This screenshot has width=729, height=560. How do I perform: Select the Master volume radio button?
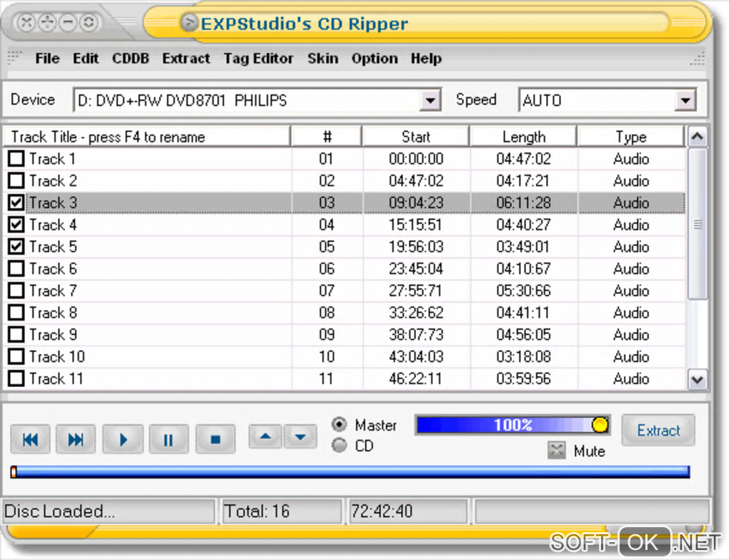pos(339,424)
